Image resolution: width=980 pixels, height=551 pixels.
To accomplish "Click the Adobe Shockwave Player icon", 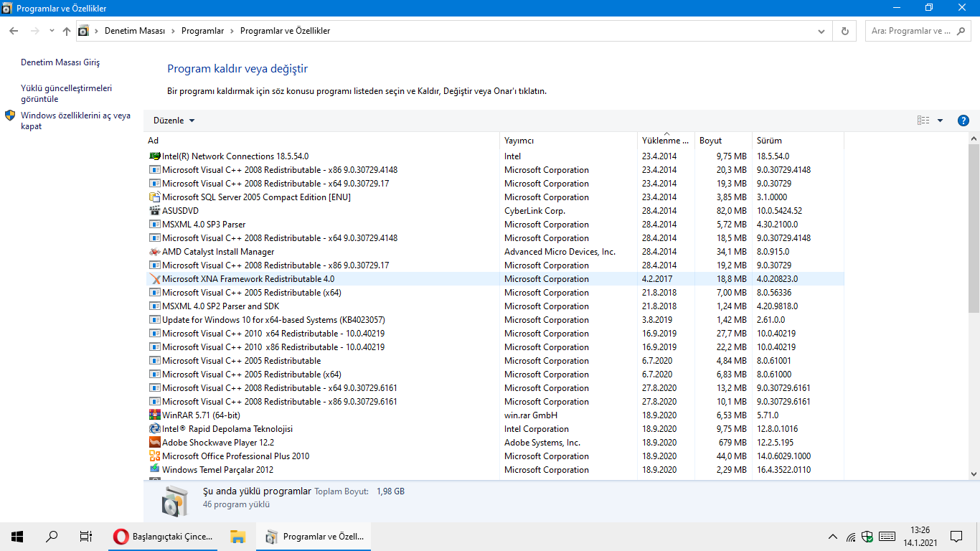I will (x=154, y=442).
